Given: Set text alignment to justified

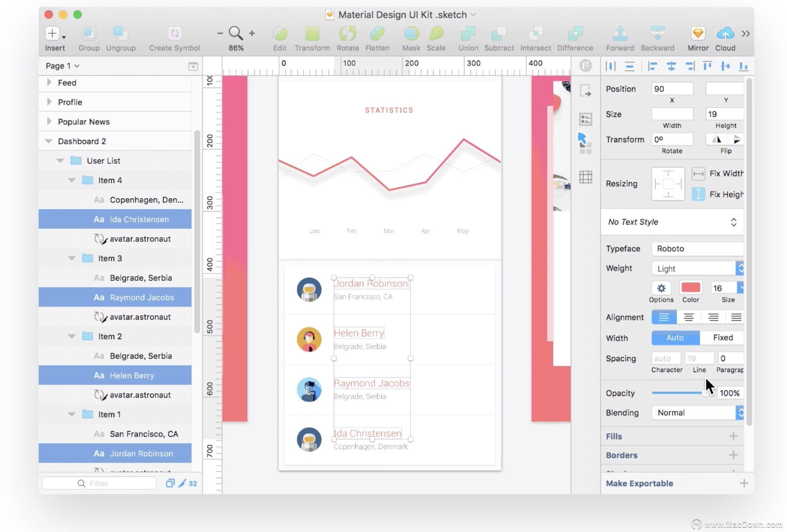Looking at the screenshot, I should 735,317.
